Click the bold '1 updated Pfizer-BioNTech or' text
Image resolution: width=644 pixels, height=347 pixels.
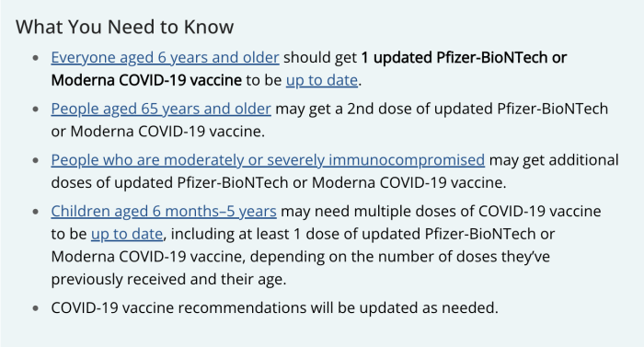(464, 58)
